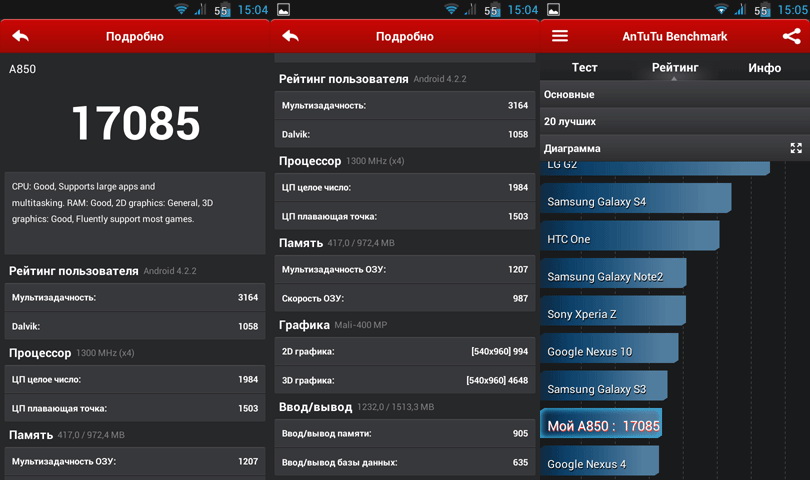Expand the 20 лучших section
Viewport: 810px width, 480px height.
[x=675, y=121]
